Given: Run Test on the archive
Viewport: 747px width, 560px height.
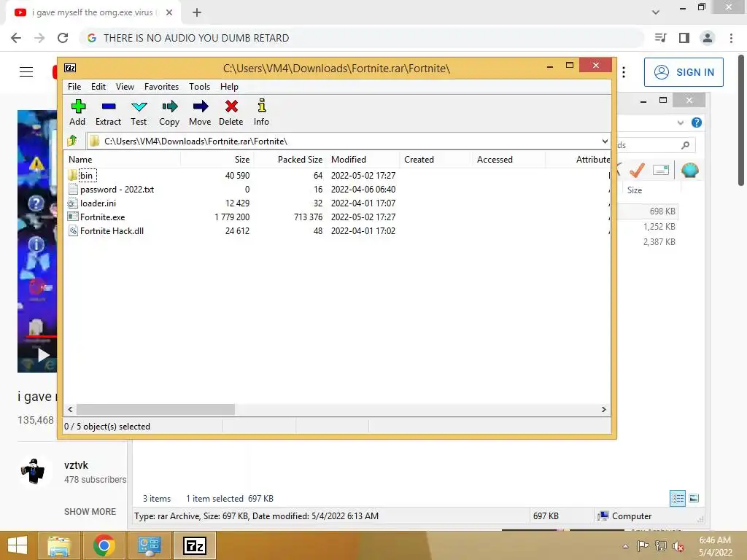Looking at the screenshot, I should click(139, 112).
